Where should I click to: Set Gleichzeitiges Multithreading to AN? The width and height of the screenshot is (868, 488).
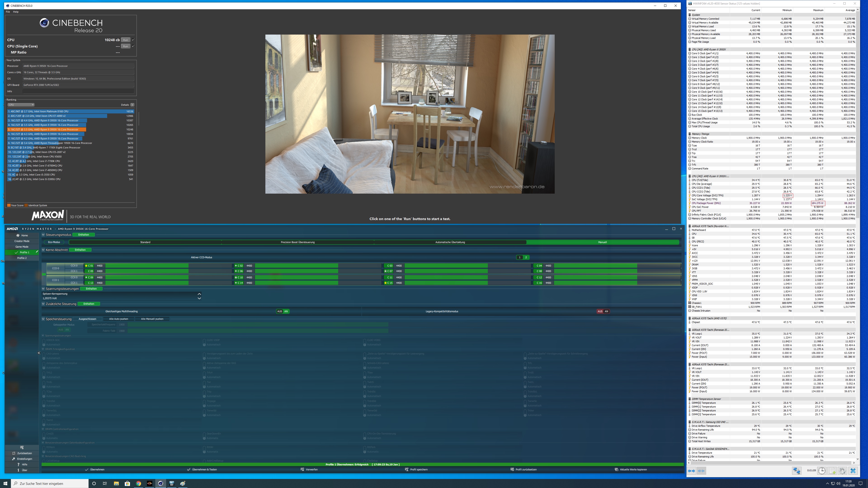pos(286,311)
